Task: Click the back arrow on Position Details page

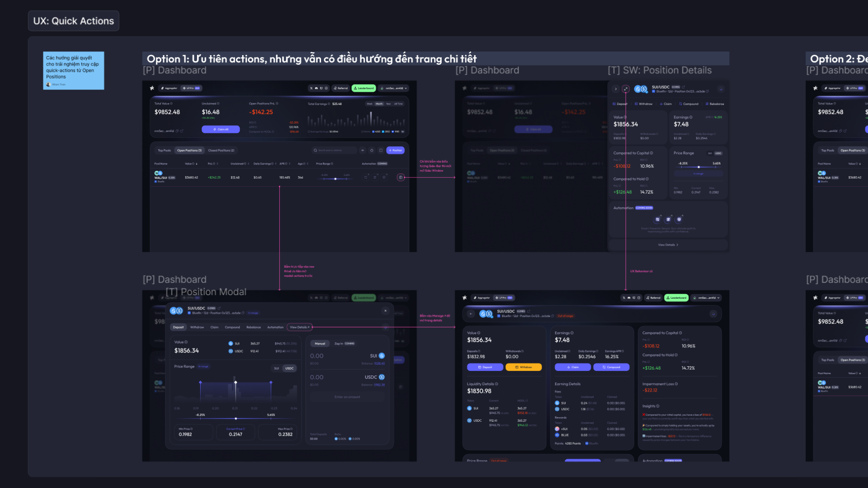Action: (x=616, y=89)
